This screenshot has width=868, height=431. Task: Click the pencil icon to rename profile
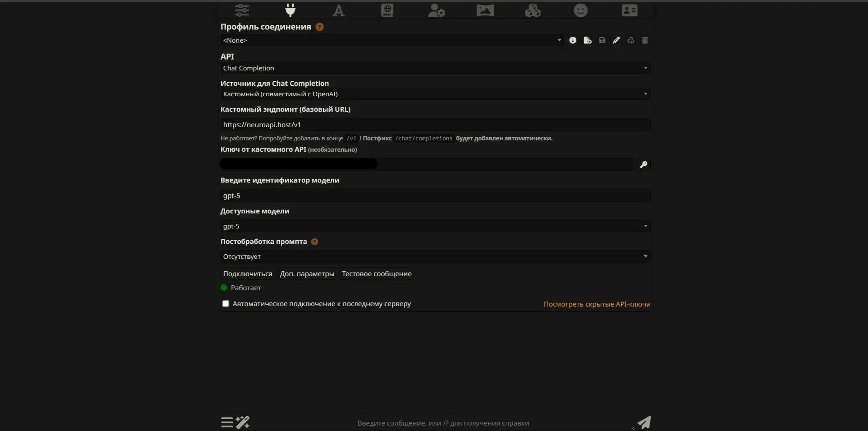616,40
